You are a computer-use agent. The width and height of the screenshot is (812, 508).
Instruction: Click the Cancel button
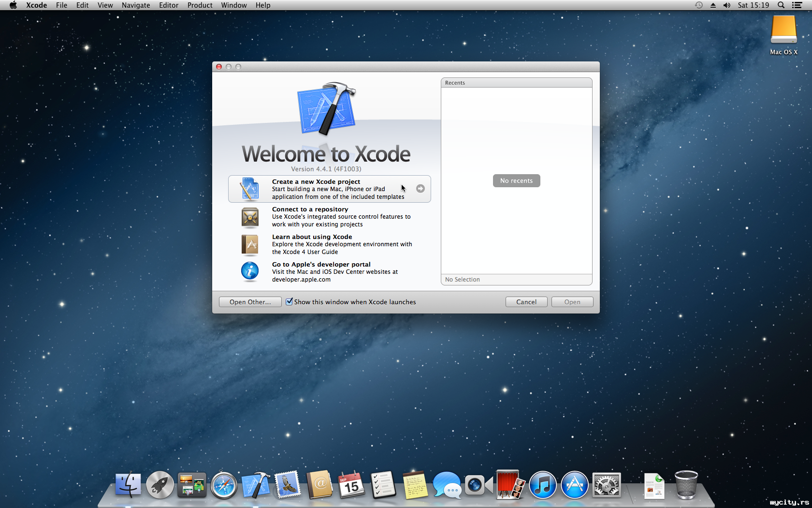click(526, 302)
